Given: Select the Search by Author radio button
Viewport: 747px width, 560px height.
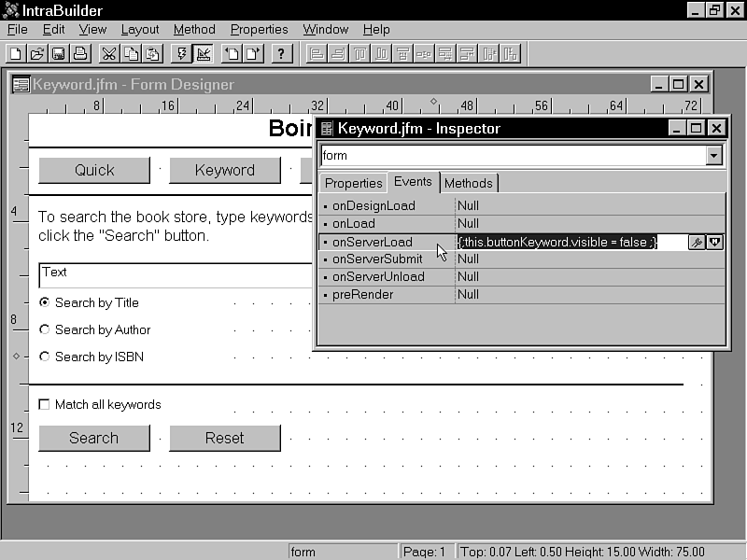Looking at the screenshot, I should pos(45,329).
